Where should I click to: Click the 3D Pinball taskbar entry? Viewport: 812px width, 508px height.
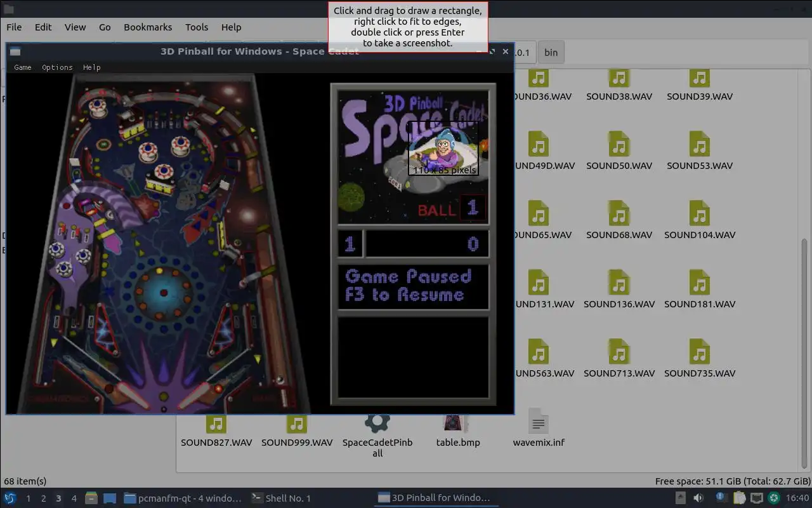click(x=435, y=498)
